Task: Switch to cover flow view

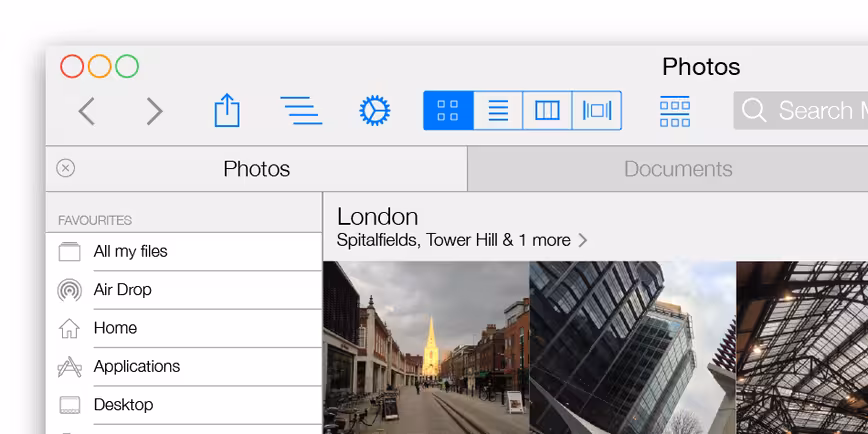Action: point(597,111)
